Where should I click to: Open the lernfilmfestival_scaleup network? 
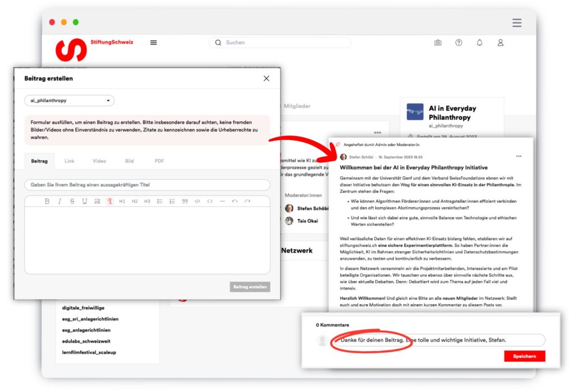tap(89, 352)
